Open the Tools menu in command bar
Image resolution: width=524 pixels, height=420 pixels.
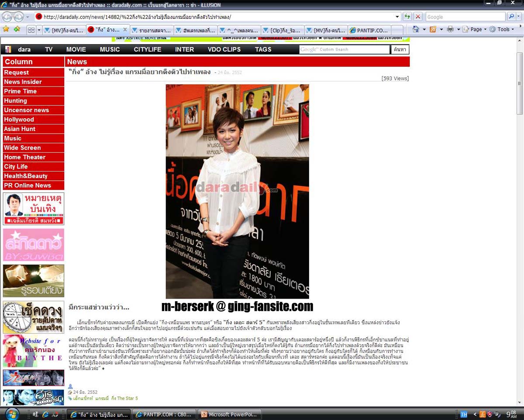(x=502, y=29)
